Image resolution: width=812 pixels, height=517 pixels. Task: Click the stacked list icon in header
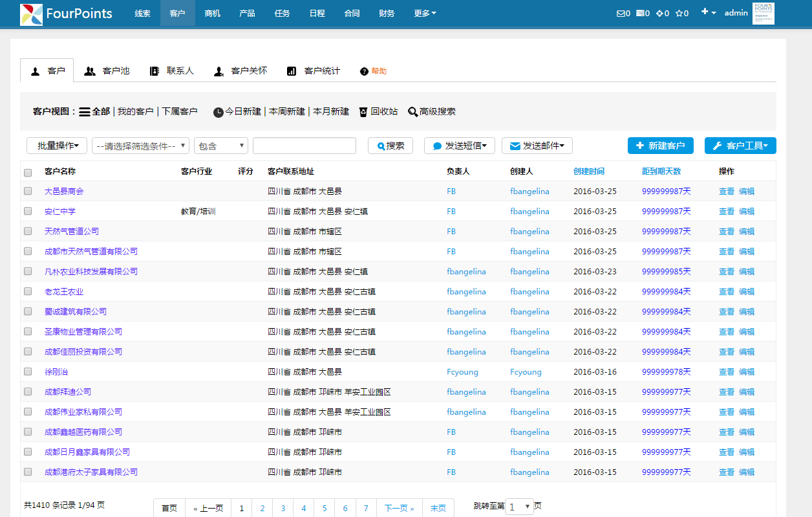pos(640,13)
